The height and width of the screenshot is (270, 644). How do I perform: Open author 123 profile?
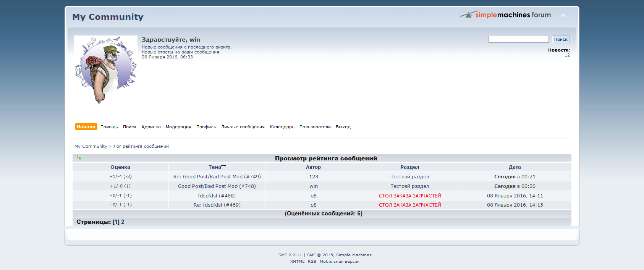click(314, 176)
